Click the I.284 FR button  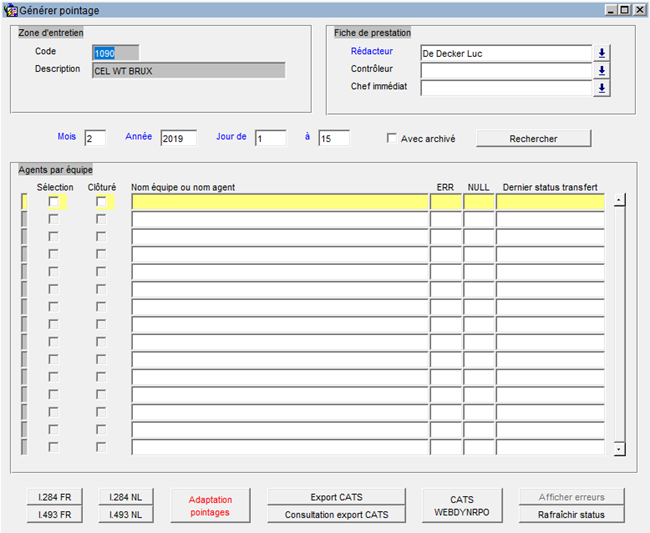pos(55,497)
